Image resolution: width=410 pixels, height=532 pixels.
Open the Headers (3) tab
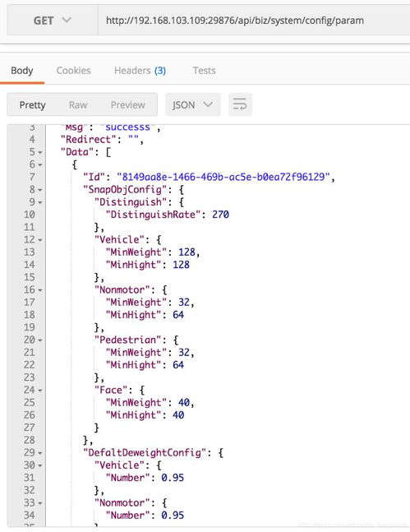(140, 71)
